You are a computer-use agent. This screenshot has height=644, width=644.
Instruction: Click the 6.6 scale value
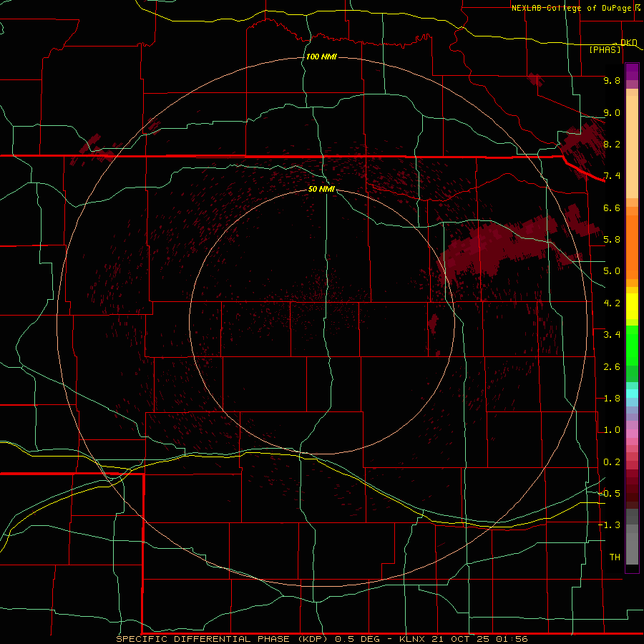(612, 208)
